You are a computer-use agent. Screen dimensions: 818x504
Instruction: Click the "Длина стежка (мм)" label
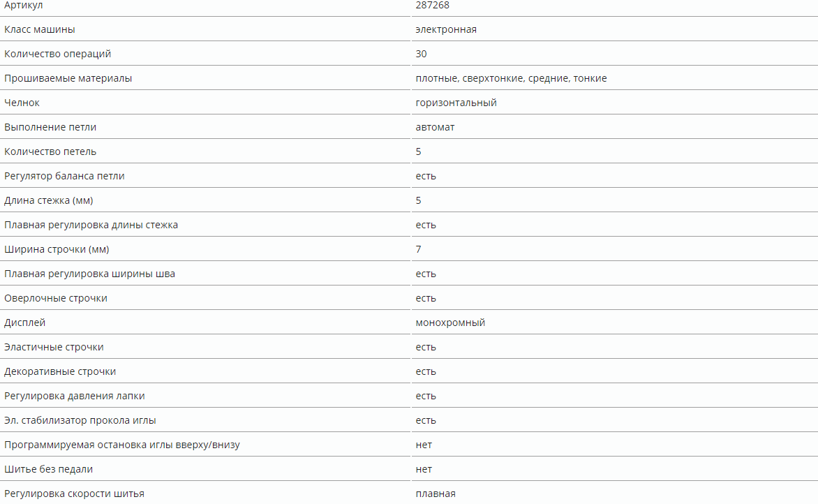coord(49,200)
